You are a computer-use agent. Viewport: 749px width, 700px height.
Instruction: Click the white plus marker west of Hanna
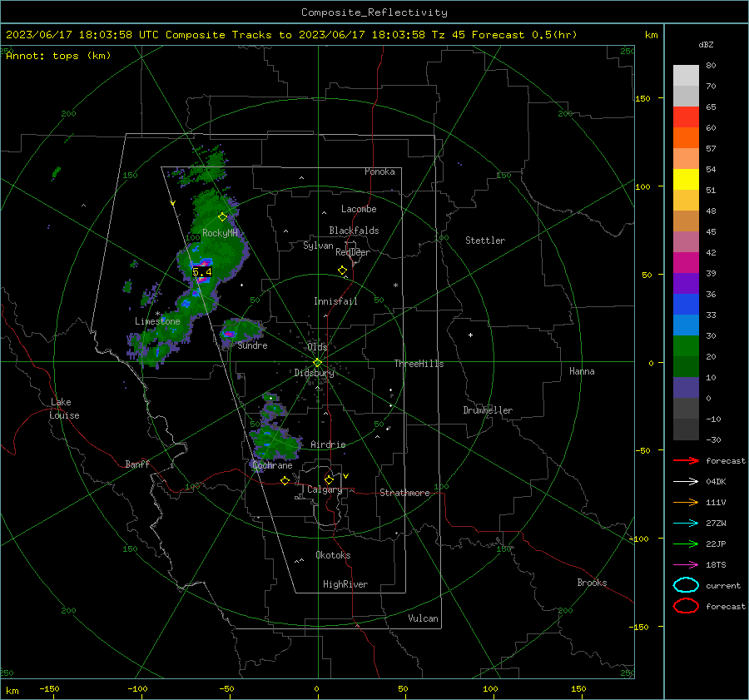pyautogui.click(x=470, y=335)
